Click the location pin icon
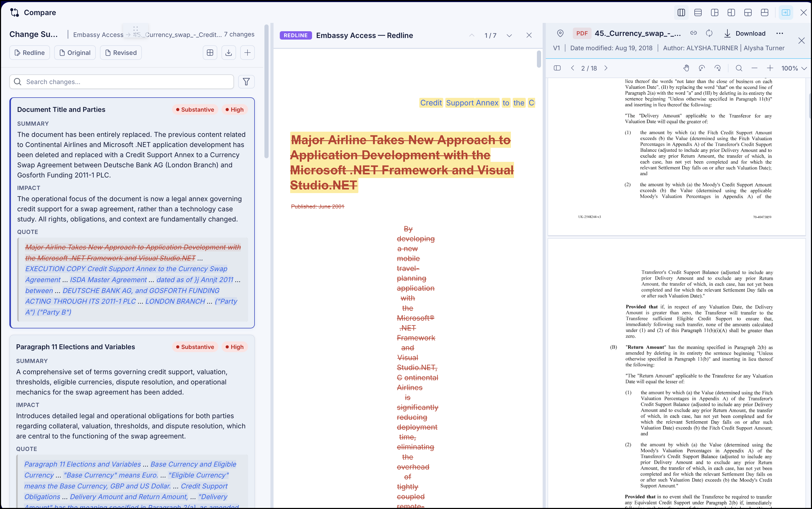This screenshot has height=509, width=812. coord(560,33)
